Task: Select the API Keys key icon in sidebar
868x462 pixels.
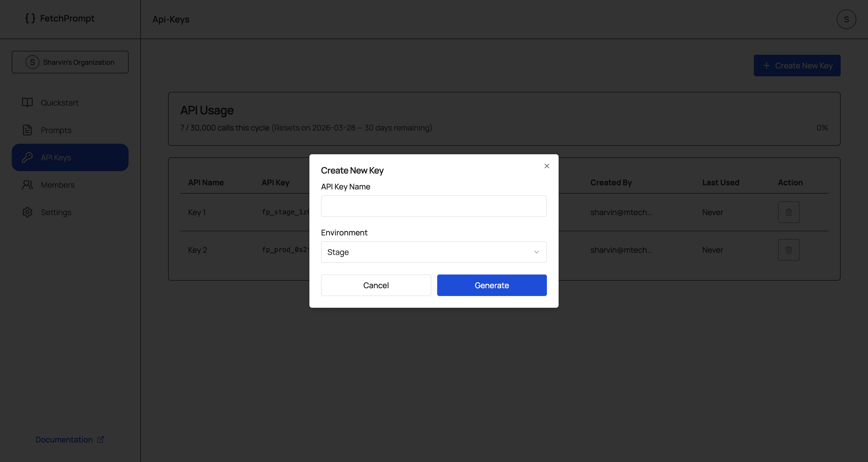Action: (x=27, y=157)
